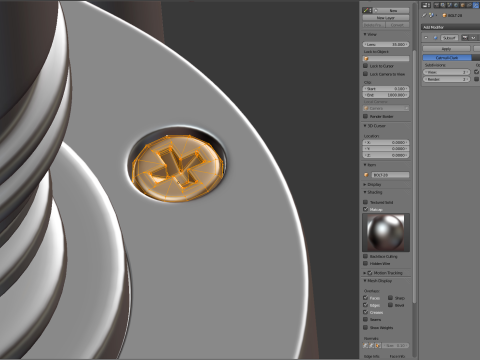Enable Render Border checkbox
Screen dimensions: 480x360
point(365,116)
